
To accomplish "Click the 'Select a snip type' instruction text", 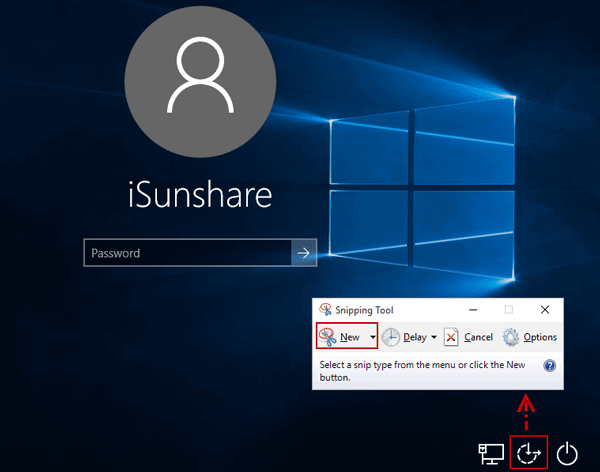I will click(x=422, y=371).
